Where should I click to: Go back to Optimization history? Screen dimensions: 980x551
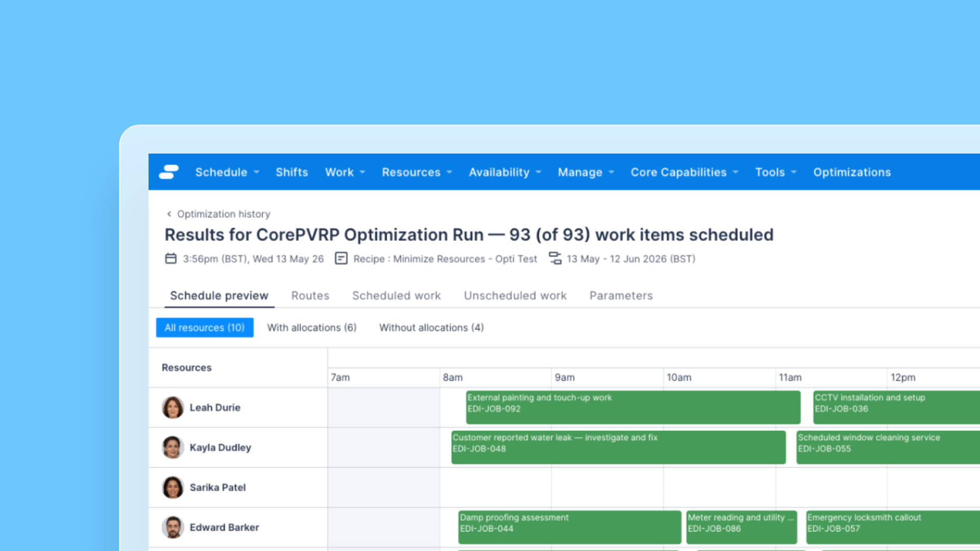click(x=224, y=214)
